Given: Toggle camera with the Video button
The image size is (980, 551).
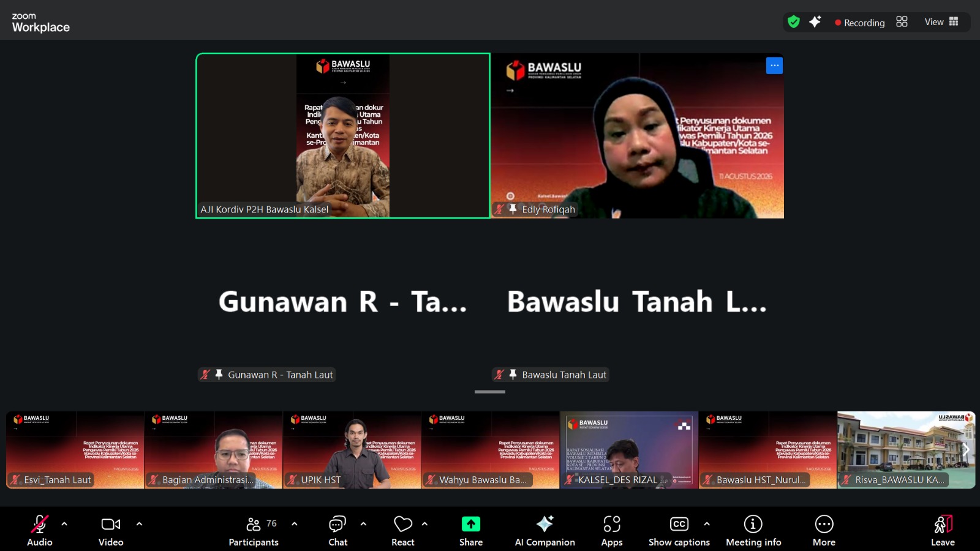Looking at the screenshot, I should tap(111, 530).
